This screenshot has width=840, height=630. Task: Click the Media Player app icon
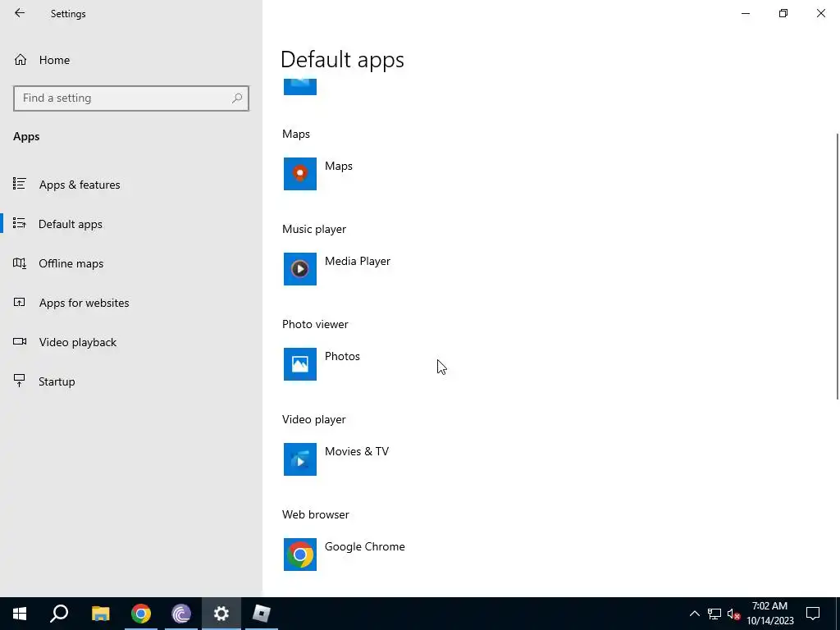point(300,269)
